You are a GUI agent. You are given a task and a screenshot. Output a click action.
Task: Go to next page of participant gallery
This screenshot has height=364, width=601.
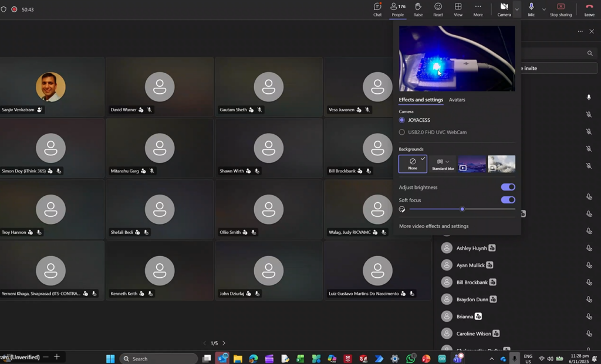coord(224,343)
